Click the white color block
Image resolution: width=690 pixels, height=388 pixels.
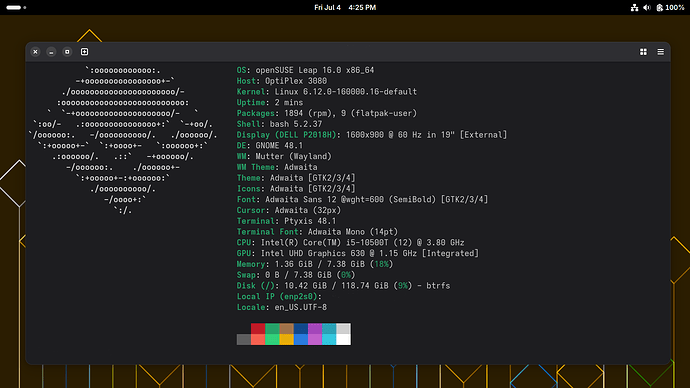click(x=344, y=340)
